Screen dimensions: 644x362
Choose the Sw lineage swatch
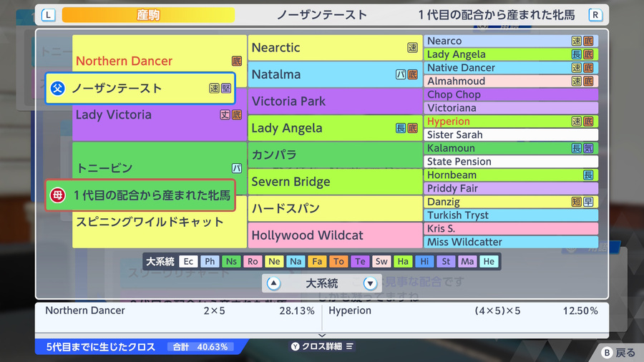381,261
